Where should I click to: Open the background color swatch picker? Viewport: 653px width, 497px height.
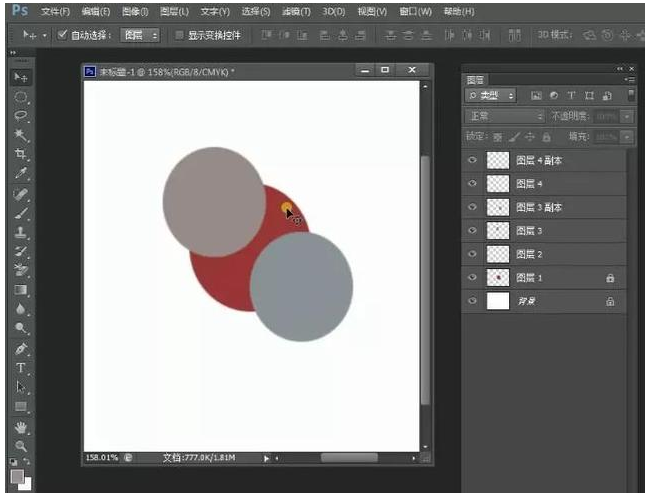(27, 485)
